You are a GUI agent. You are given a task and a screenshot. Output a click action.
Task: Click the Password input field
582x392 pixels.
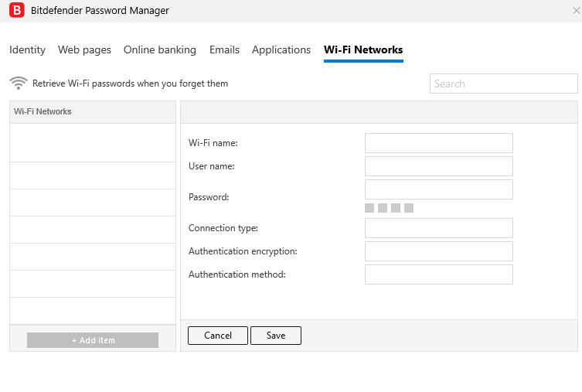click(438, 189)
